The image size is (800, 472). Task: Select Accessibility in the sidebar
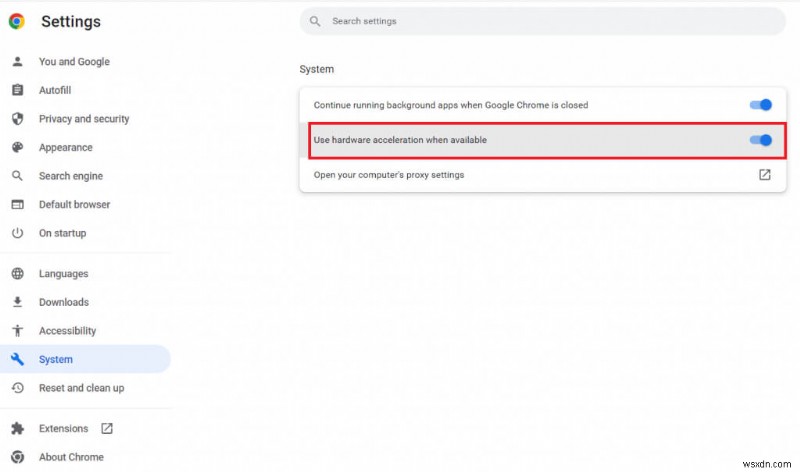coord(67,331)
